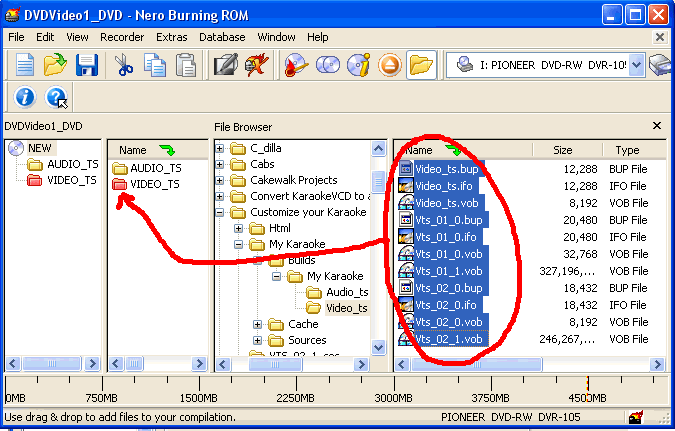Viewport: 675px width, 431px height.
Task: Click the Nero burn icon in the status bar
Action: (636, 417)
